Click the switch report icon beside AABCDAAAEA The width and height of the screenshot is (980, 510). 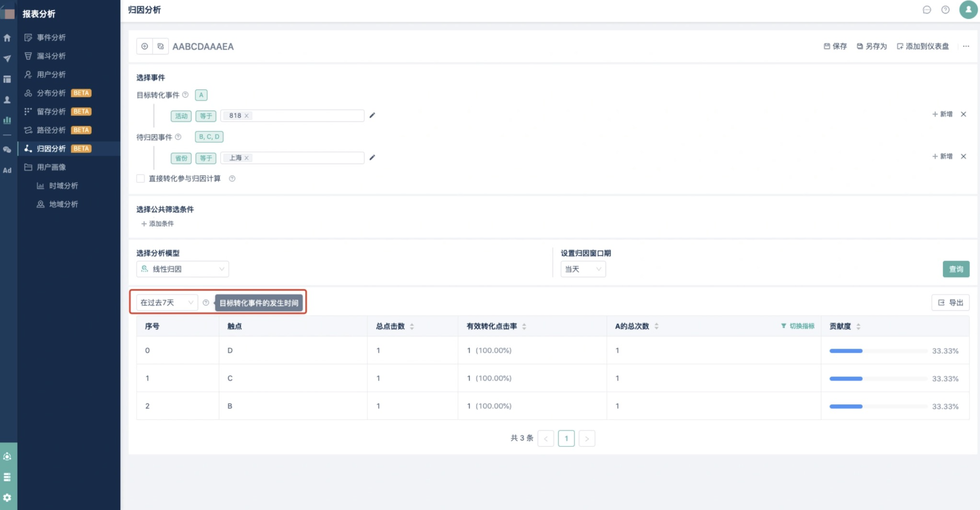161,46
